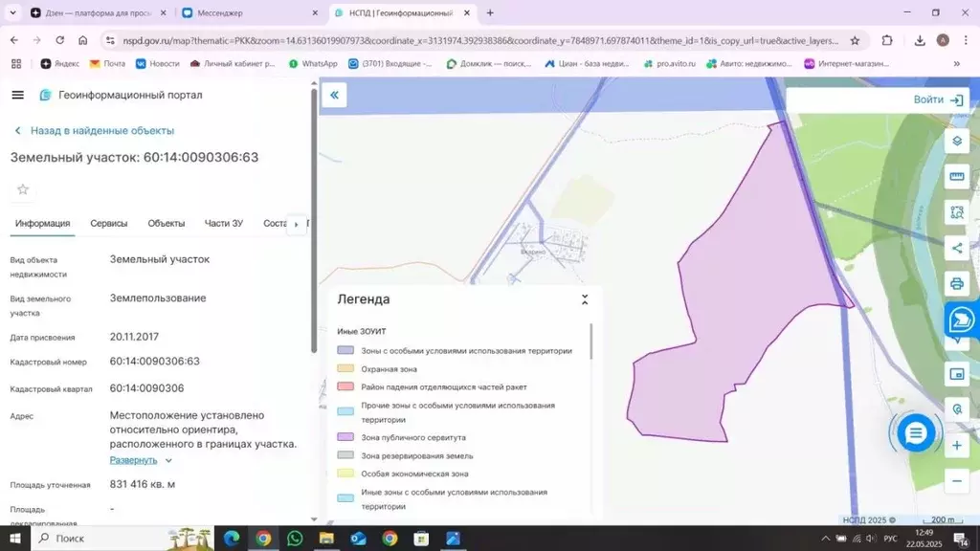Open the round chat assistant button
This screenshot has height=551, width=980.
pyautogui.click(x=916, y=433)
